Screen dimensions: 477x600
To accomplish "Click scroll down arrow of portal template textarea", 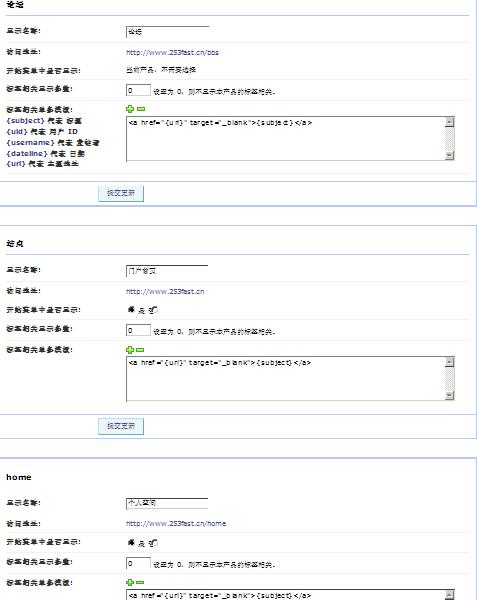I will (450, 395).
